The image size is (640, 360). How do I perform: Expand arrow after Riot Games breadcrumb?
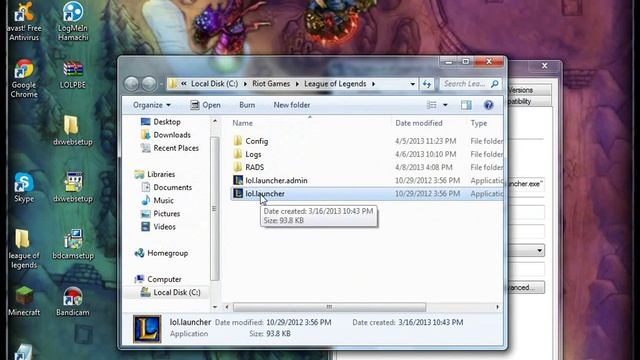coord(297,84)
